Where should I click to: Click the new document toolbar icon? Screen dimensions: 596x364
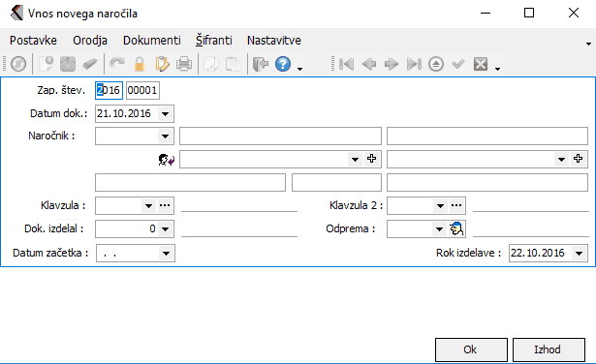(x=47, y=64)
